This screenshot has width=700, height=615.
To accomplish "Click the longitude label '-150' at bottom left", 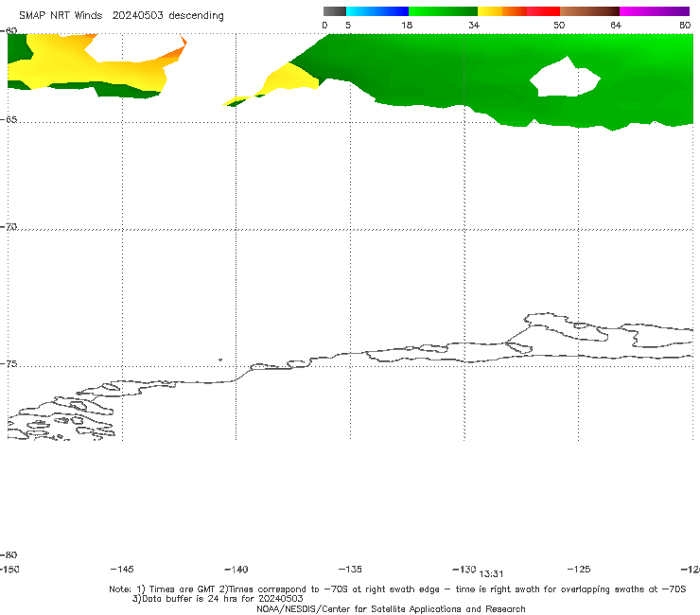I will pyautogui.click(x=9, y=570).
